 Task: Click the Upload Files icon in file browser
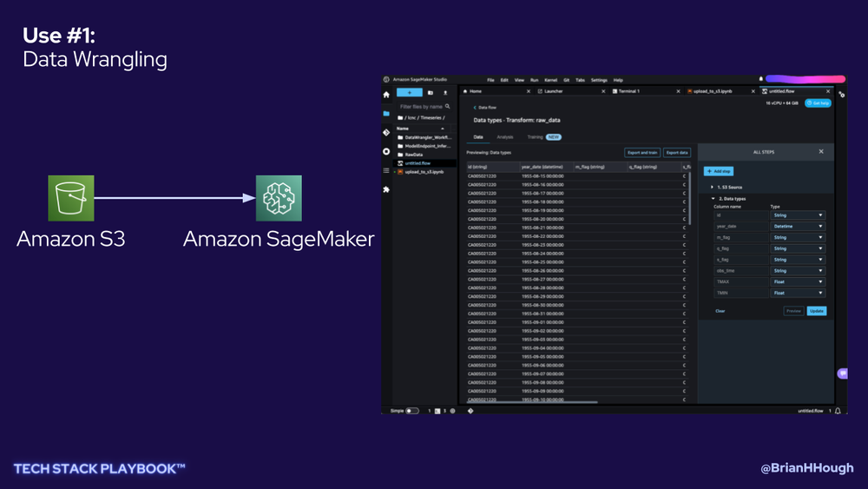(445, 92)
